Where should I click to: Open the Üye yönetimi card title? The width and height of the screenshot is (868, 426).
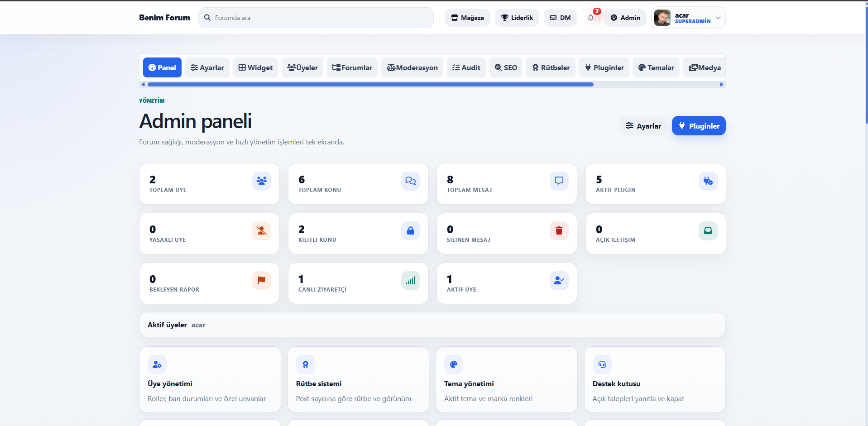pyautogui.click(x=170, y=384)
